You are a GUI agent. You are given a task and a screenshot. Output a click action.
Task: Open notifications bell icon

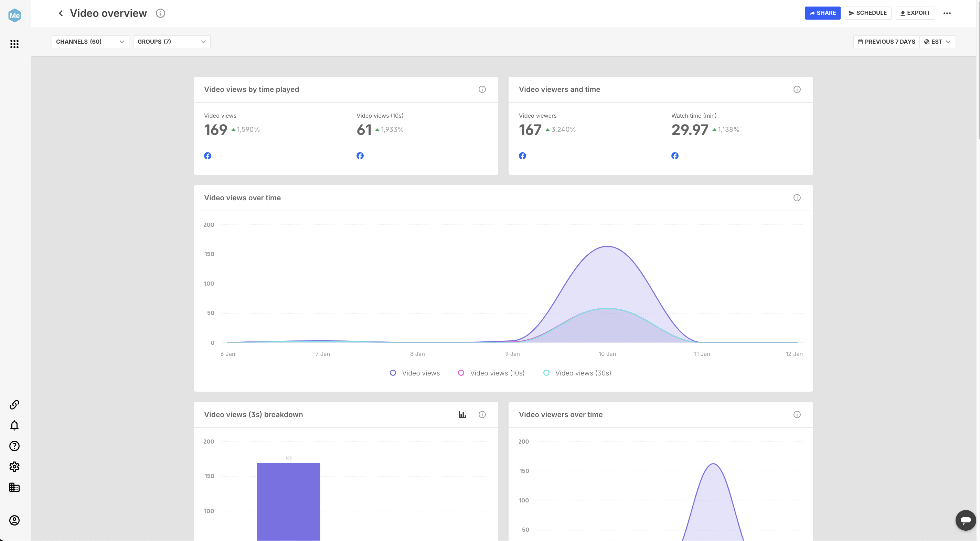click(14, 425)
